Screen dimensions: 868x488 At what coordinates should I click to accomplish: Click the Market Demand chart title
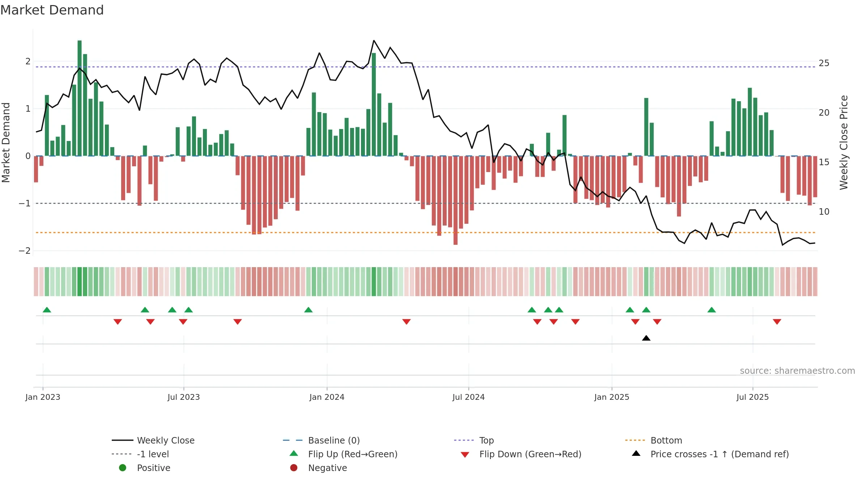pos(52,10)
